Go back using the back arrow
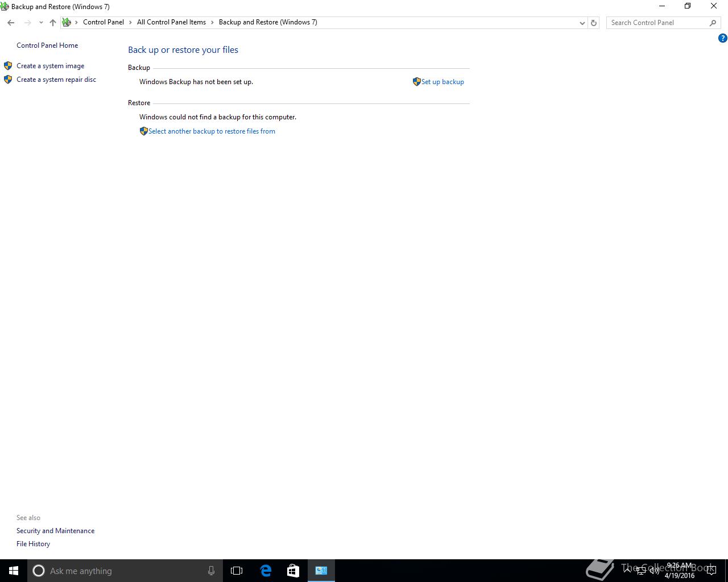 click(11, 23)
